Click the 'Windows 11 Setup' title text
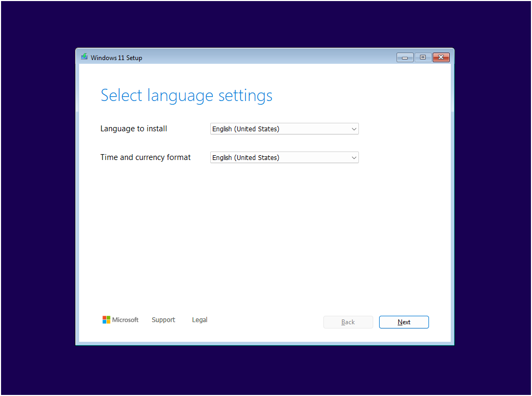Image resolution: width=532 pixels, height=396 pixels. [x=116, y=58]
